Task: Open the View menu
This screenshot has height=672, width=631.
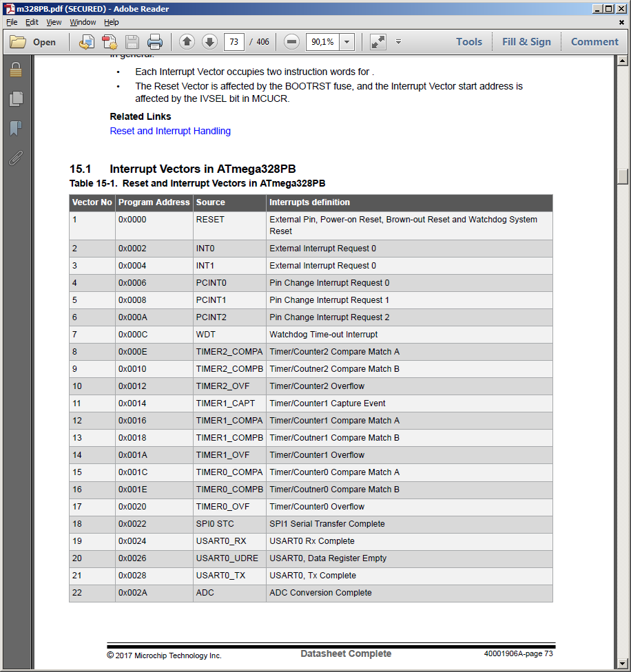Action: (x=54, y=22)
